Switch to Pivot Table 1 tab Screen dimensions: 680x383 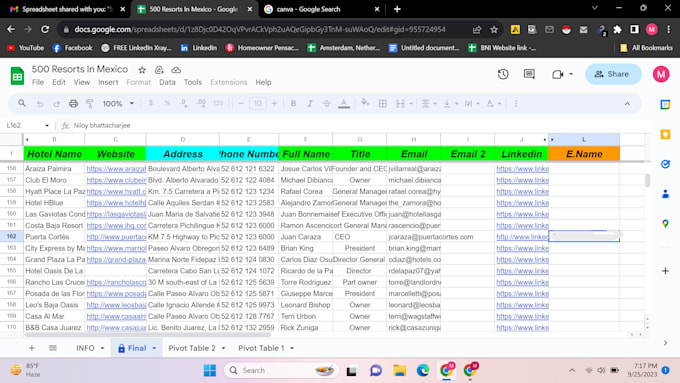coord(261,348)
